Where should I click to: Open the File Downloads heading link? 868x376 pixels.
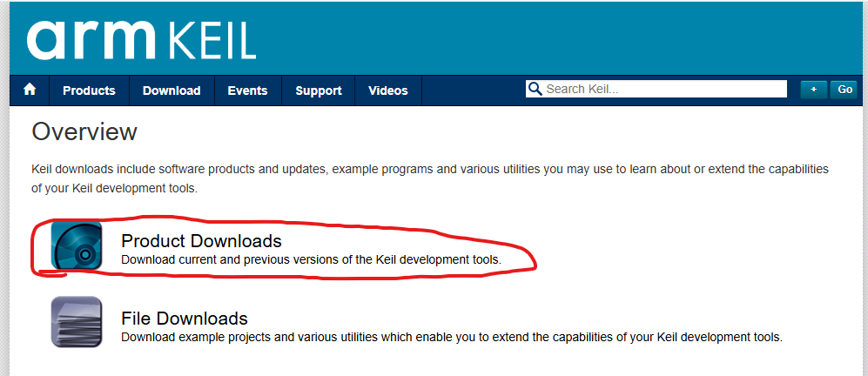point(185,319)
